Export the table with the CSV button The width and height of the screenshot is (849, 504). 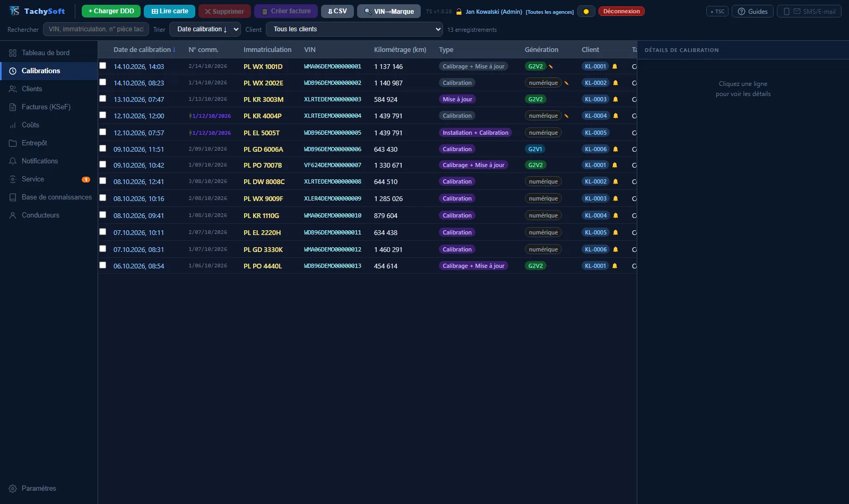(x=337, y=11)
